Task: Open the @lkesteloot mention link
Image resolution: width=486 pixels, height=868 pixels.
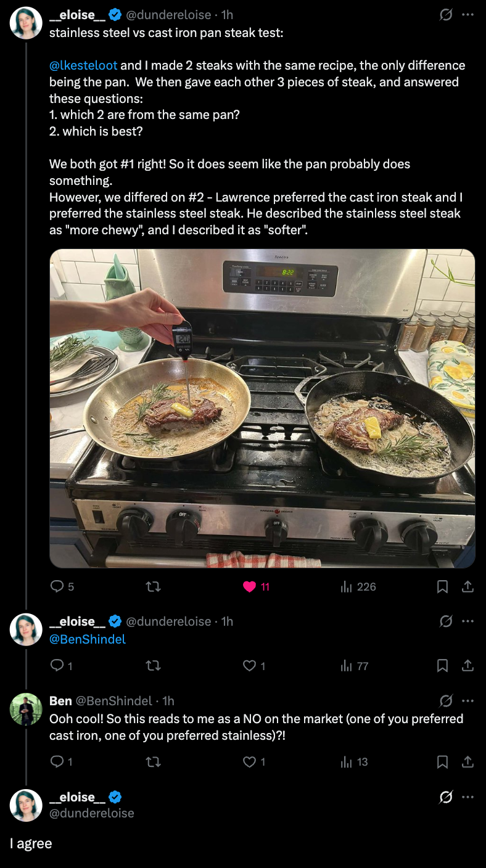Action: click(83, 65)
